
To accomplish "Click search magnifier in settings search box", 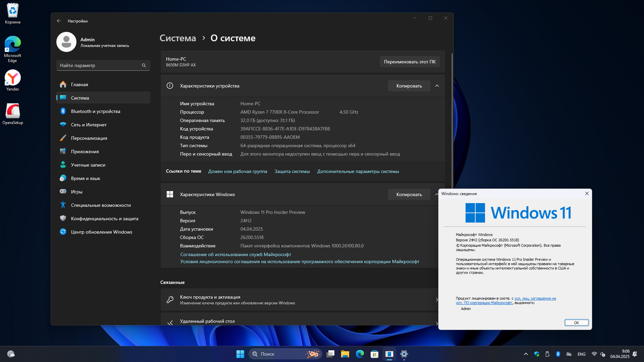I will tap(144, 65).
